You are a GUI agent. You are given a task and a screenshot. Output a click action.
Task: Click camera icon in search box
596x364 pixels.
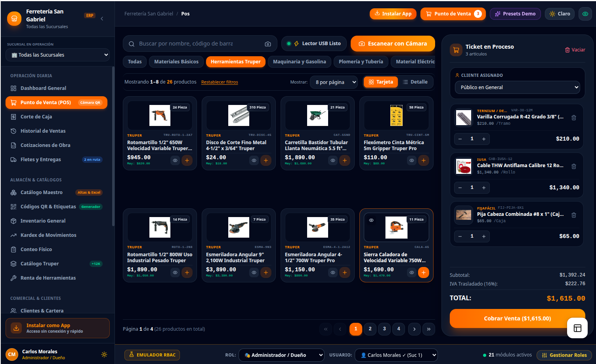(268, 44)
